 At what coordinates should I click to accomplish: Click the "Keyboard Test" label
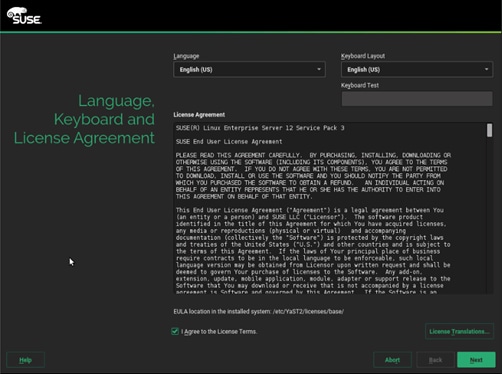pos(360,85)
